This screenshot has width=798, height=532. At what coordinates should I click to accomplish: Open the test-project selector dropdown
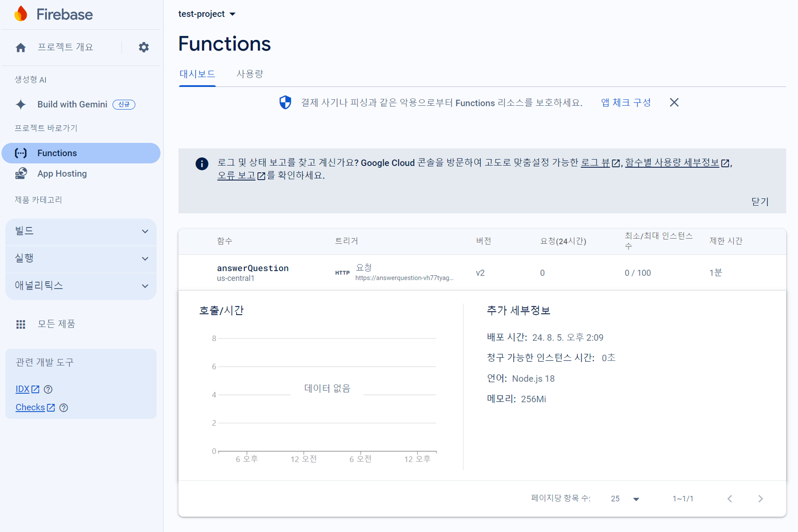[207, 14]
